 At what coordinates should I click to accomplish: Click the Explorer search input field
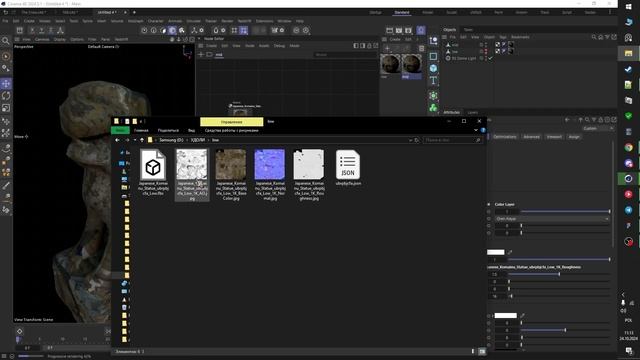coord(453,140)
